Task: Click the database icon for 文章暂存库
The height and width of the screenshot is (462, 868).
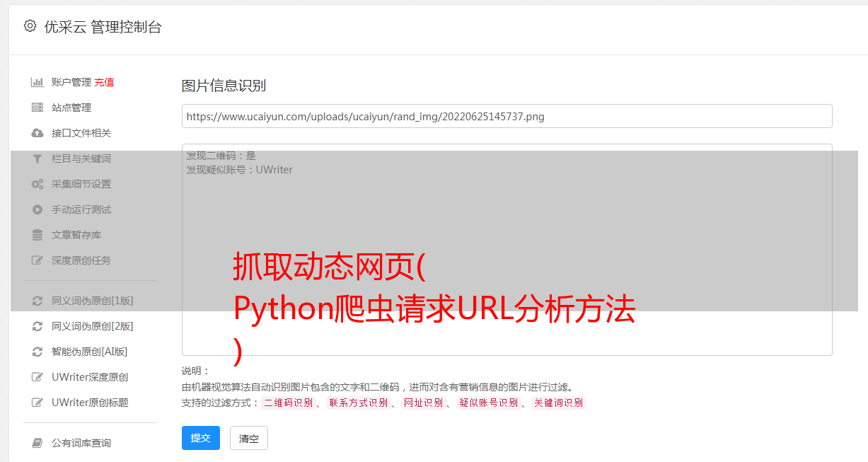Action: [x=37, y=235]
